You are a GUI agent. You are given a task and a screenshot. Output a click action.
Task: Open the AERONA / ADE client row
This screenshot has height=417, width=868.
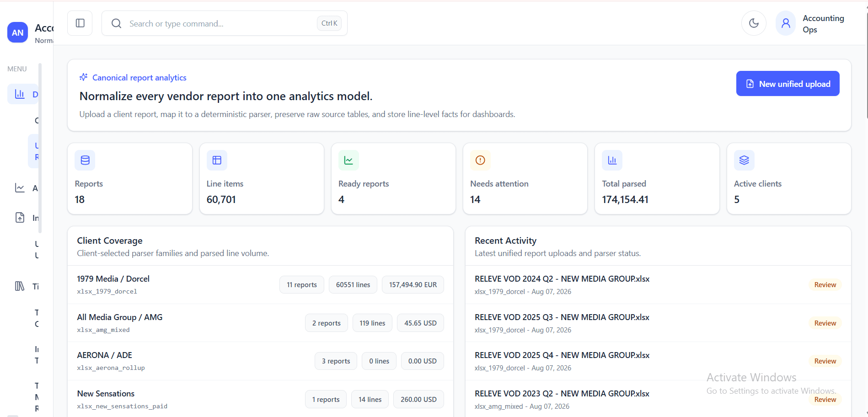pyautogui.click(x=260, y=361)
